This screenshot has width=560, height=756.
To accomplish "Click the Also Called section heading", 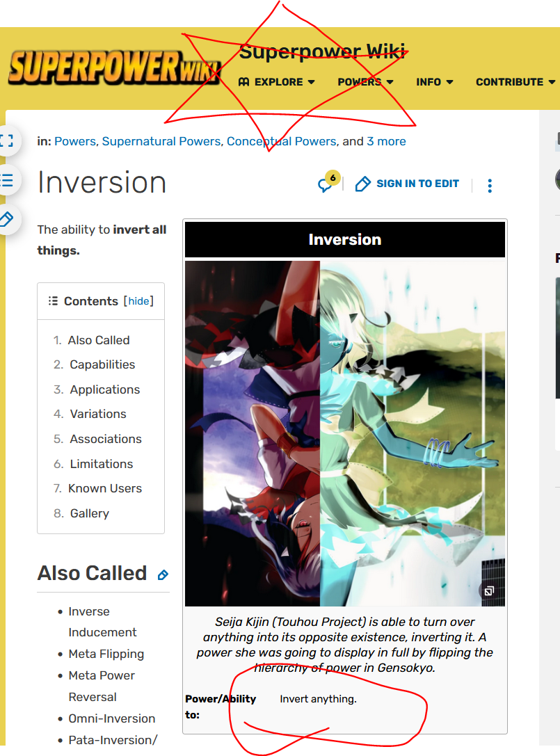I will point(92,573).
